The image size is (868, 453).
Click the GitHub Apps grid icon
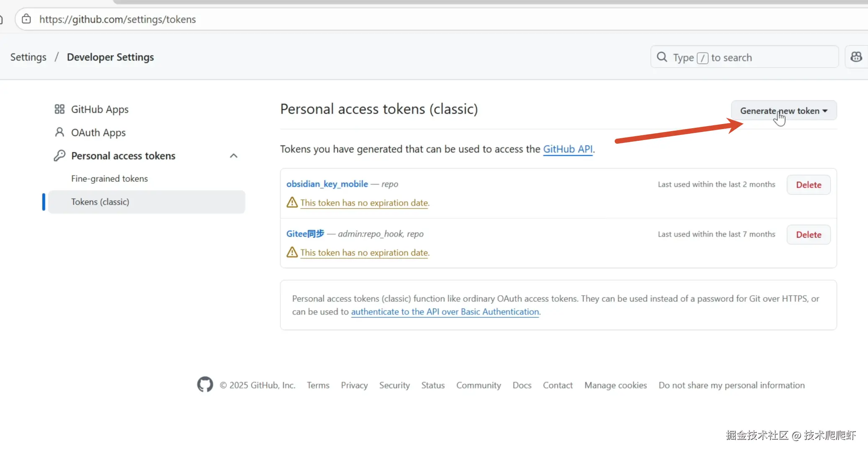click(x=59, y=109)
